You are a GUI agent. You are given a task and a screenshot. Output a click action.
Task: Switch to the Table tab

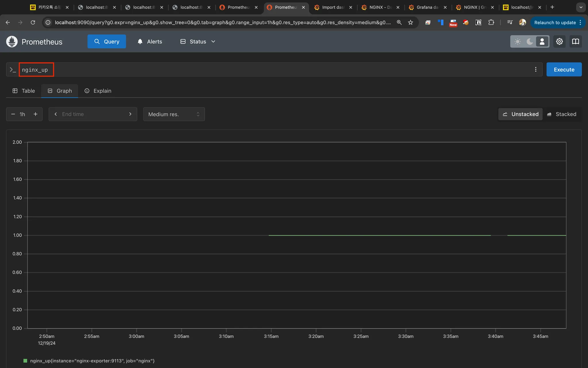(24, 91)
